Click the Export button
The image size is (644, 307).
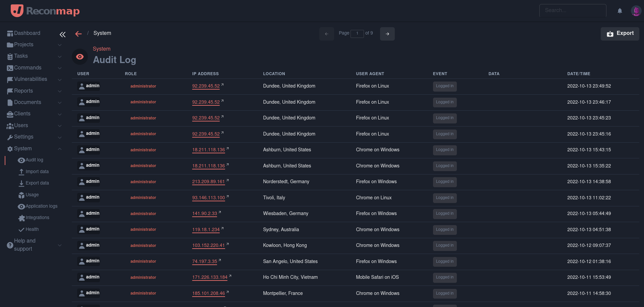[620, 34]
